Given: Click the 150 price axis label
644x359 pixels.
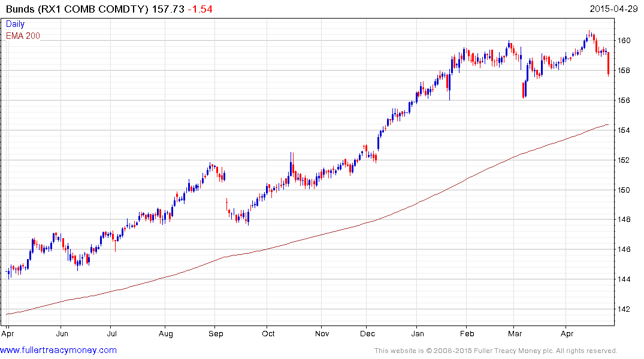Looking at the screenshot, I should pyautogui.click(x=624, y=190).
